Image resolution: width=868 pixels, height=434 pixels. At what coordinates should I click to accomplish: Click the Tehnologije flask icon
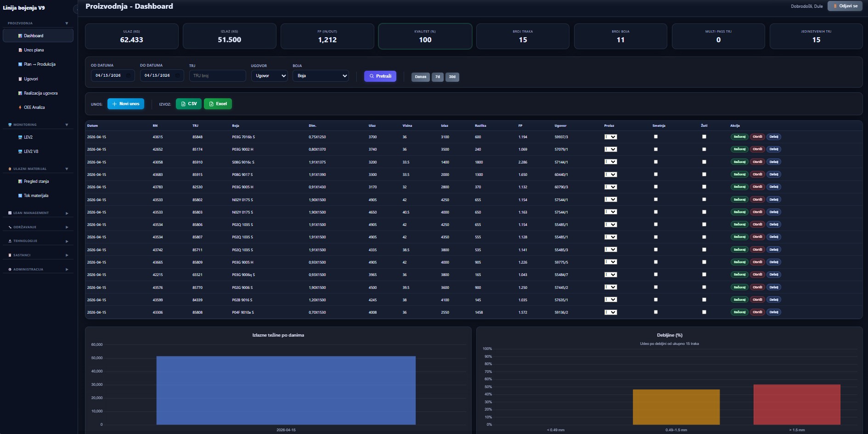click(10, 241)
